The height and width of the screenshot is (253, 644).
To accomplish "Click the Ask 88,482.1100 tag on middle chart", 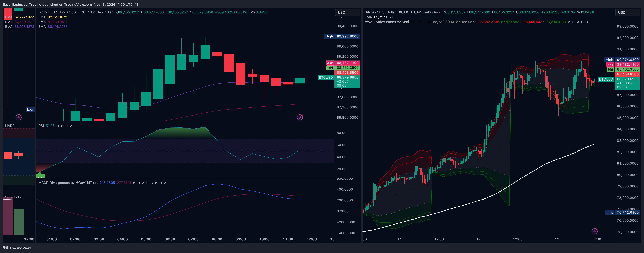I will pyautogui.click(x=343, y=63).
